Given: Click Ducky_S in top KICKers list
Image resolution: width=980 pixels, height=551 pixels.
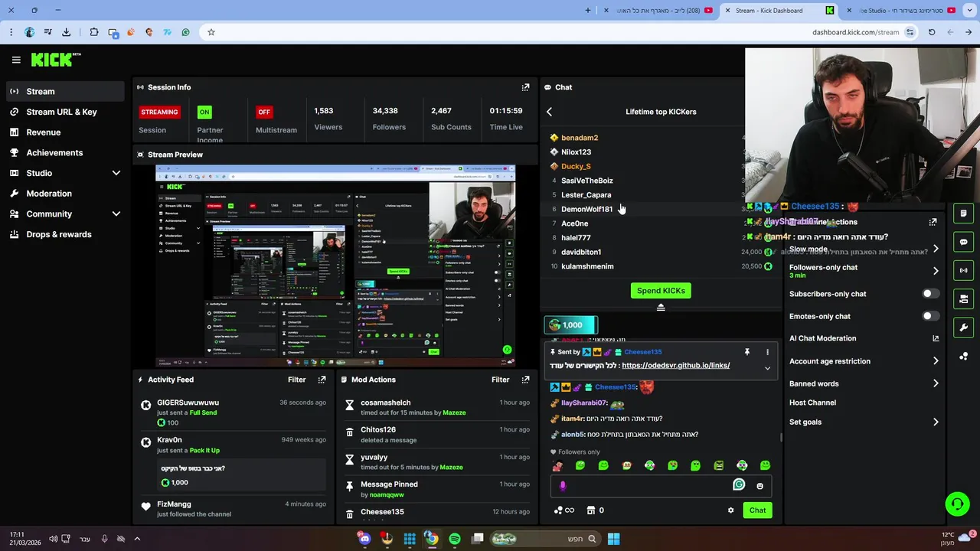Looking at the screenshot, I should [x=576, y=166].
